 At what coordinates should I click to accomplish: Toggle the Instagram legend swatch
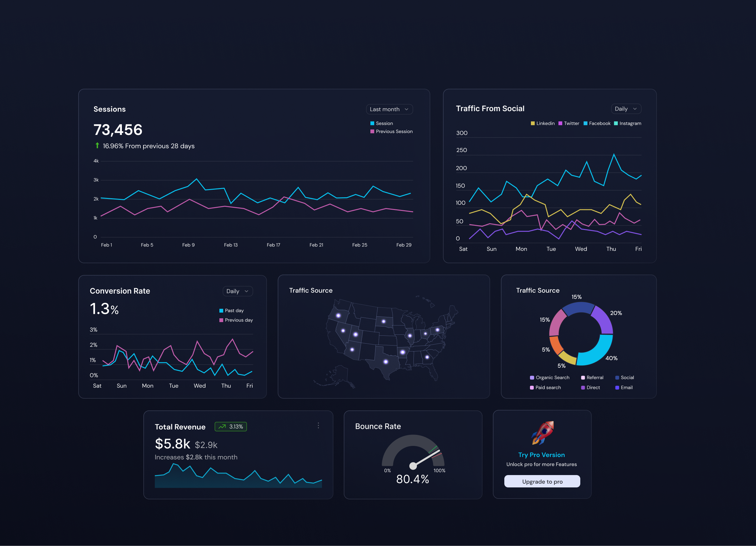(x=616, y=124)
